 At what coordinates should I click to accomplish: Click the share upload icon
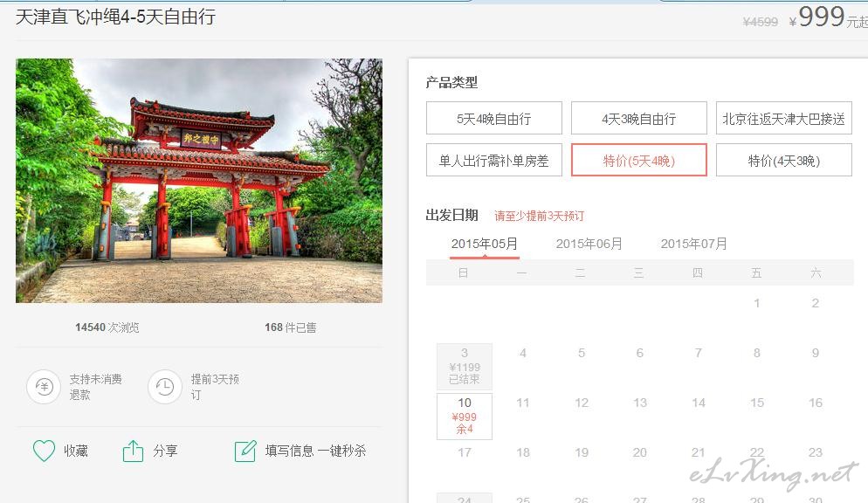click(133, 451)
